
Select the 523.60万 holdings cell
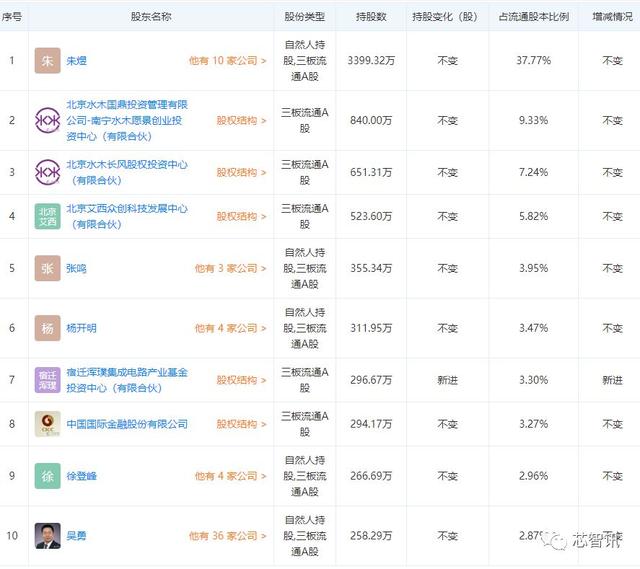click(371, 216)
